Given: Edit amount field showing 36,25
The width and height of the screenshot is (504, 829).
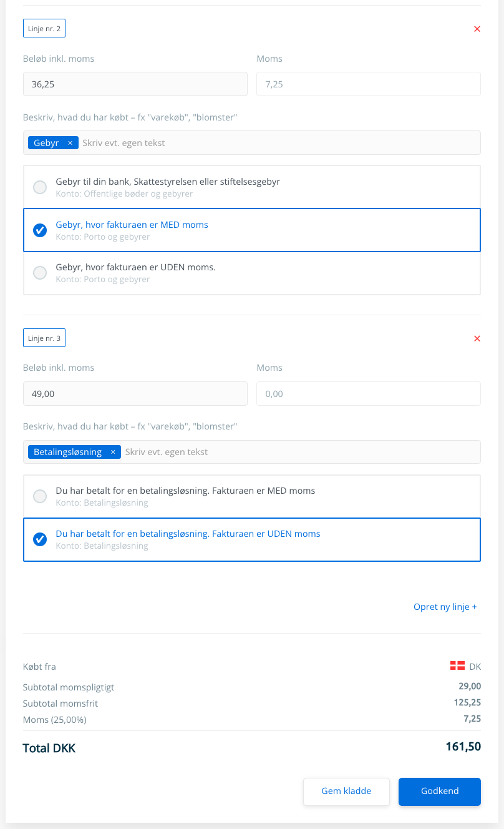Looking at the screenshot, I should point(135,84).
